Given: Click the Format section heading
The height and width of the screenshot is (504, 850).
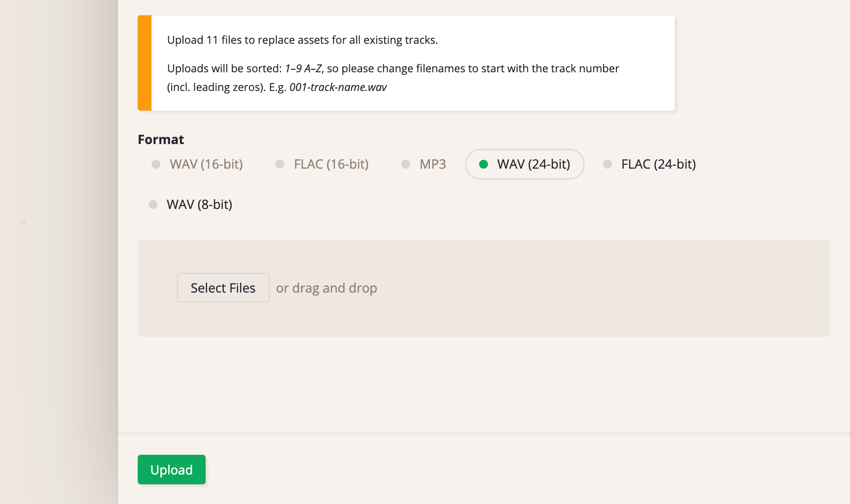Looking at the screenshot, I should click(161, 140).
